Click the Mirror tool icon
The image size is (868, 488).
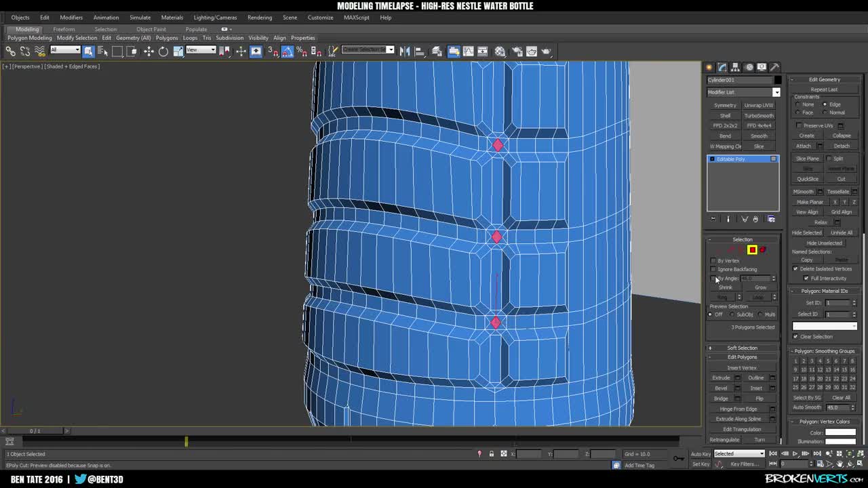tap(405, 52)
